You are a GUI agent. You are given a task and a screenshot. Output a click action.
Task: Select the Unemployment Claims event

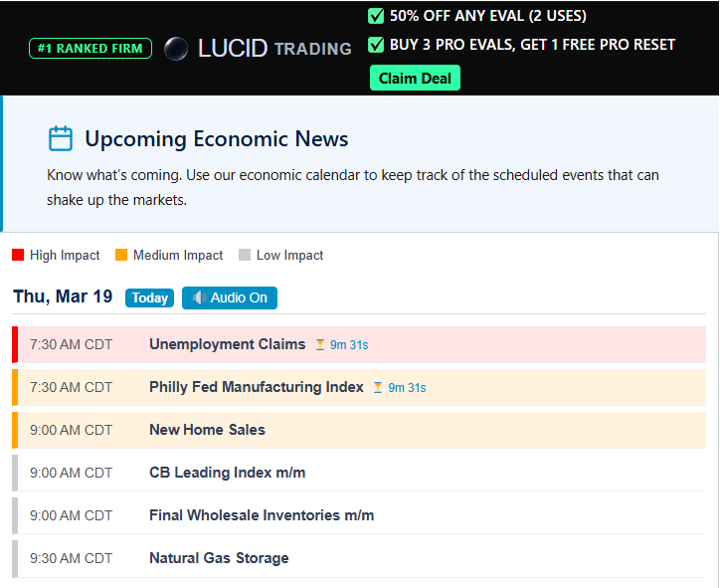tap(359, 344)
